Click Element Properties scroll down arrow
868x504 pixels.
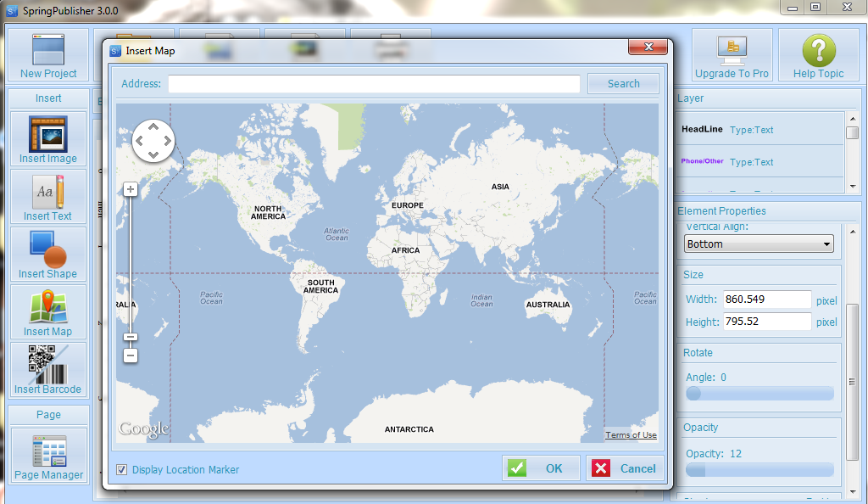click(853, 491)
